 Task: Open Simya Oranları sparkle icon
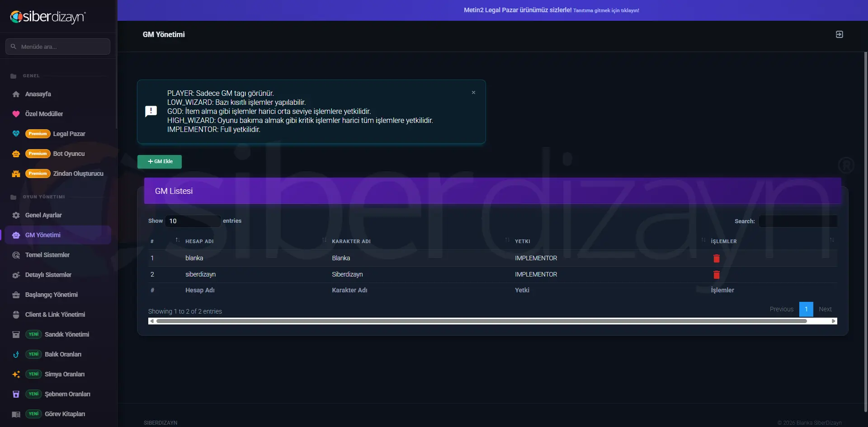[16, 374]
